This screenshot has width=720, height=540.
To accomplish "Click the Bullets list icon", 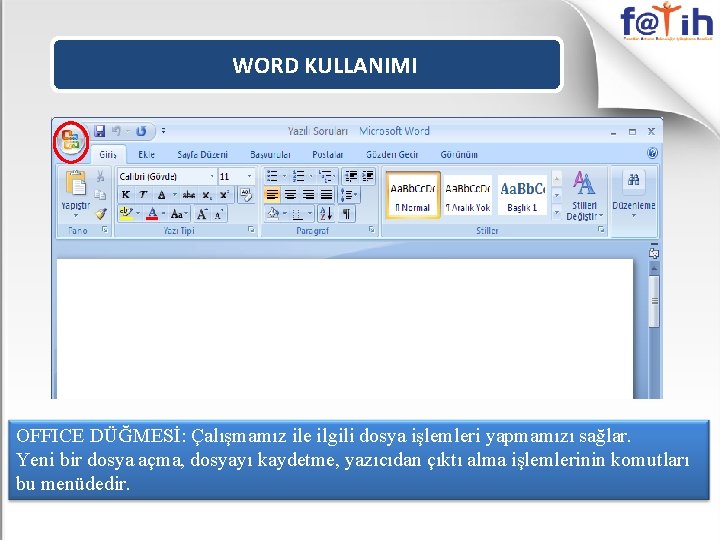I will (x=273, y=176).
